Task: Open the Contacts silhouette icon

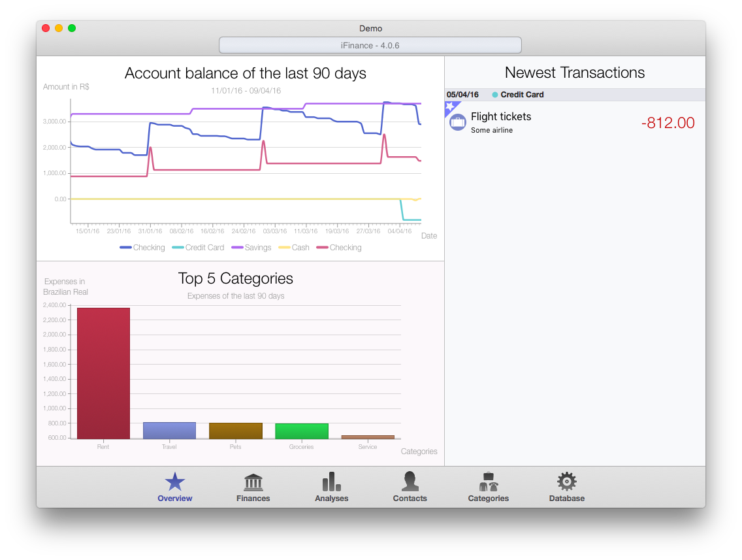Action: coord(410,487)
